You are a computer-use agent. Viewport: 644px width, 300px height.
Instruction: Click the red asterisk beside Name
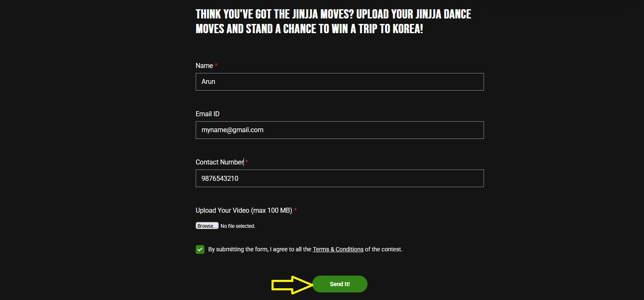click(216, 65)
